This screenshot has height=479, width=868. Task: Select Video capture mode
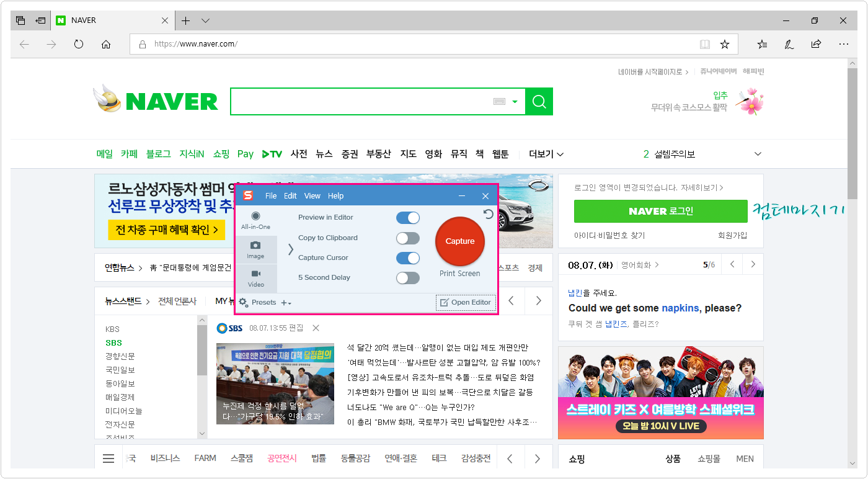[x=255, y=279]
